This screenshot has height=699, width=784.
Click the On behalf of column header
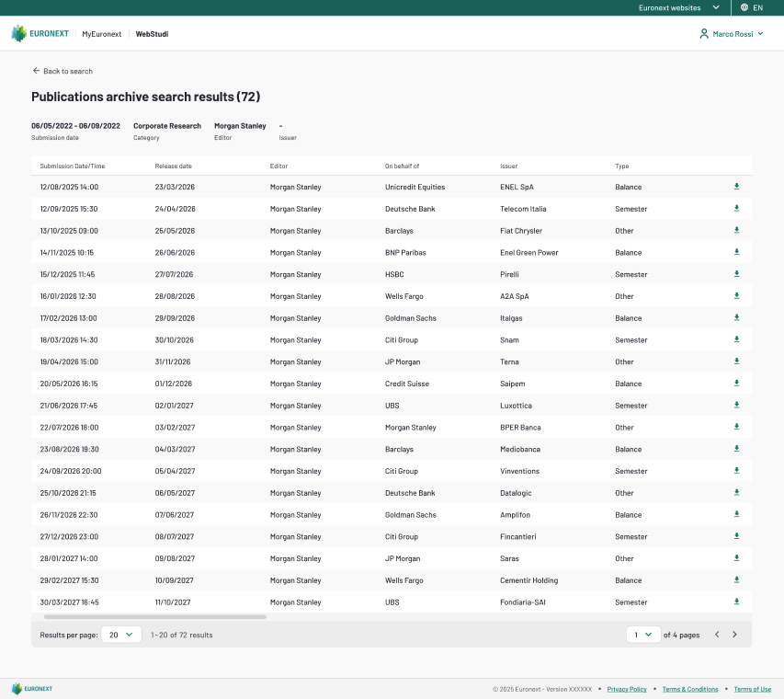(402, 166)
